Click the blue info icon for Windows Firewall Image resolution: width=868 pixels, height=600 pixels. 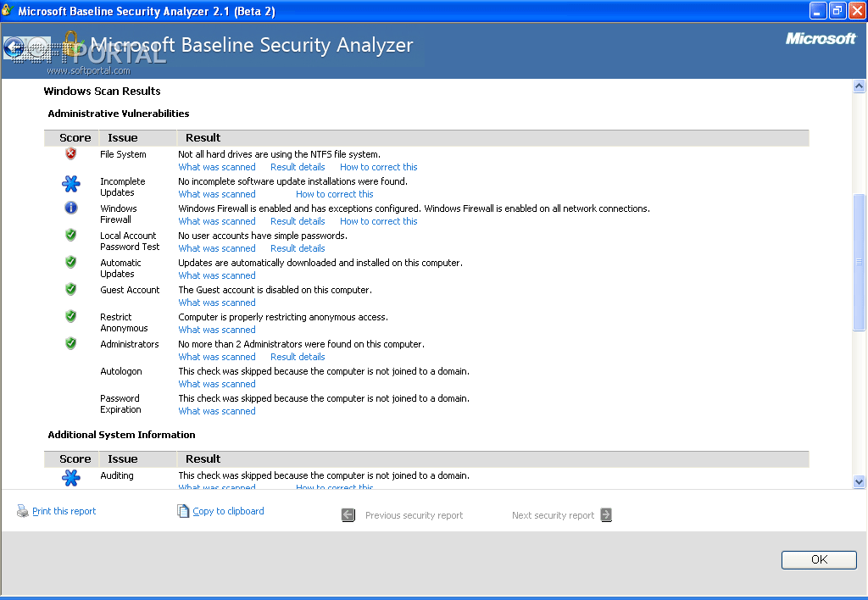coord(71,208)
